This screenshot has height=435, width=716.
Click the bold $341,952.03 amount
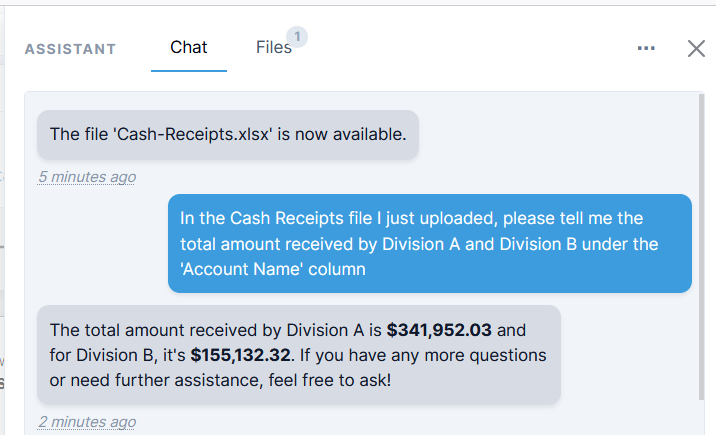(x=439, y=330)
